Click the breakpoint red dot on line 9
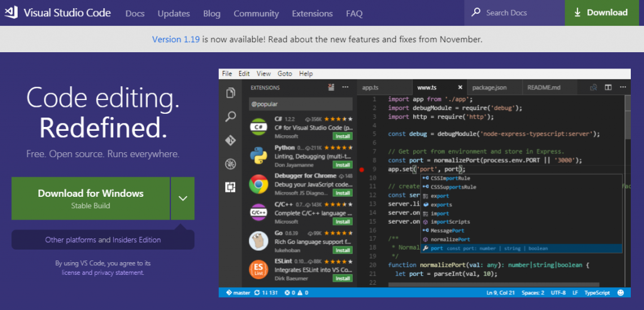This screenshot has height=310, width=644. [x=362, y=169]
